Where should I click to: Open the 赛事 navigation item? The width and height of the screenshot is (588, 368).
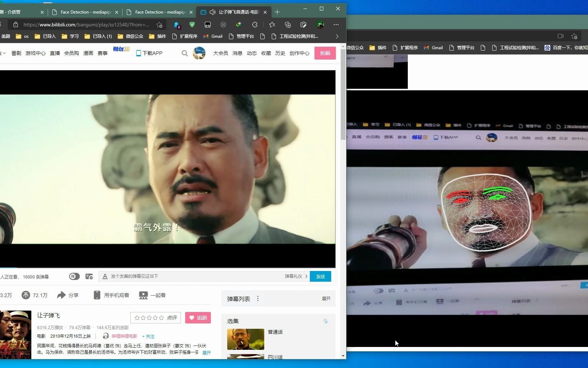click(x=103, y=53)
